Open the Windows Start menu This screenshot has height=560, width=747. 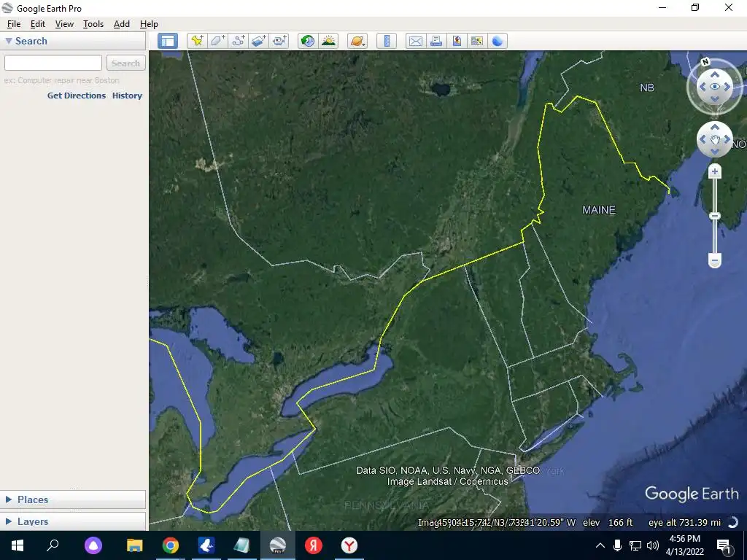tap(18, 545)
